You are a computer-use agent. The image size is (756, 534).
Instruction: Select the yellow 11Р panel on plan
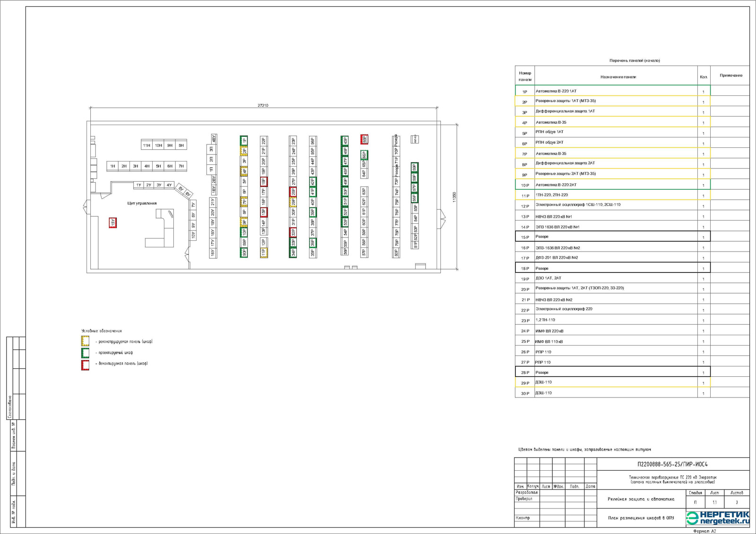(264, 253)
